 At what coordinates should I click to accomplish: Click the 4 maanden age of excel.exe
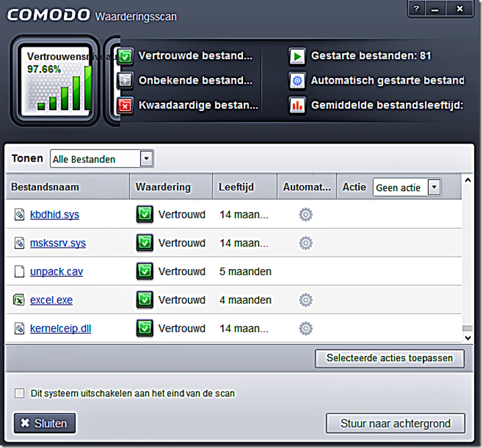point(245,300)
